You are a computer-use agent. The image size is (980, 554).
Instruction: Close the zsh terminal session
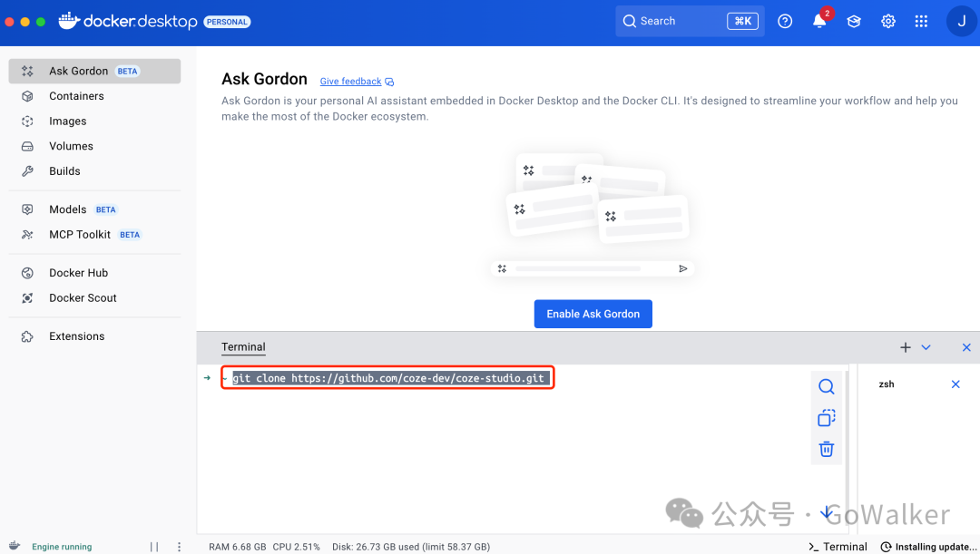955,384
